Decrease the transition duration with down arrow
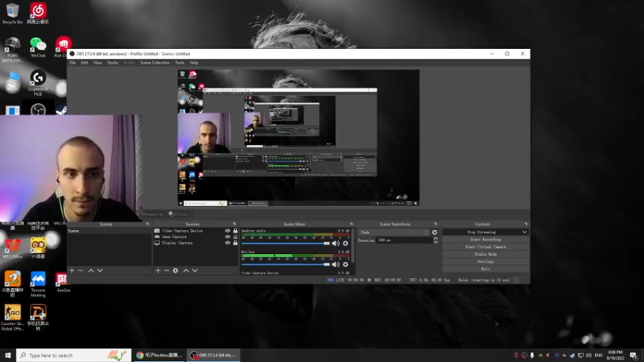 point(436,242)
